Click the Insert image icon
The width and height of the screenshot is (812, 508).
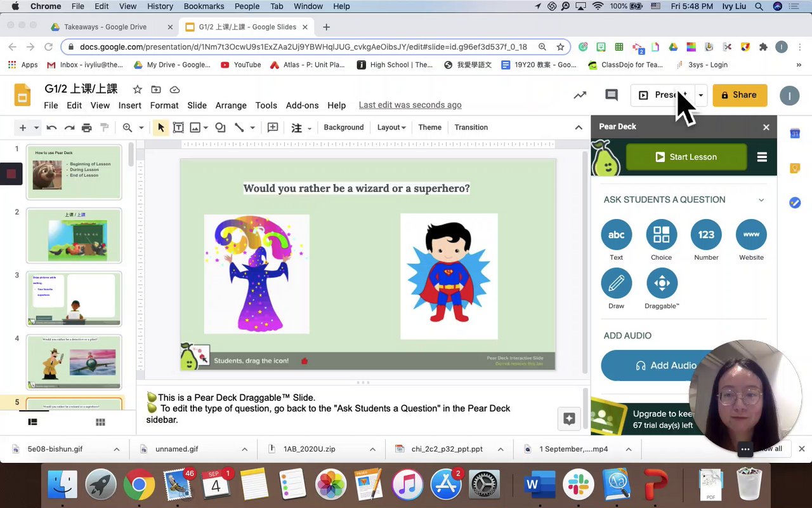pyautogui.click(x=195, y=128)
